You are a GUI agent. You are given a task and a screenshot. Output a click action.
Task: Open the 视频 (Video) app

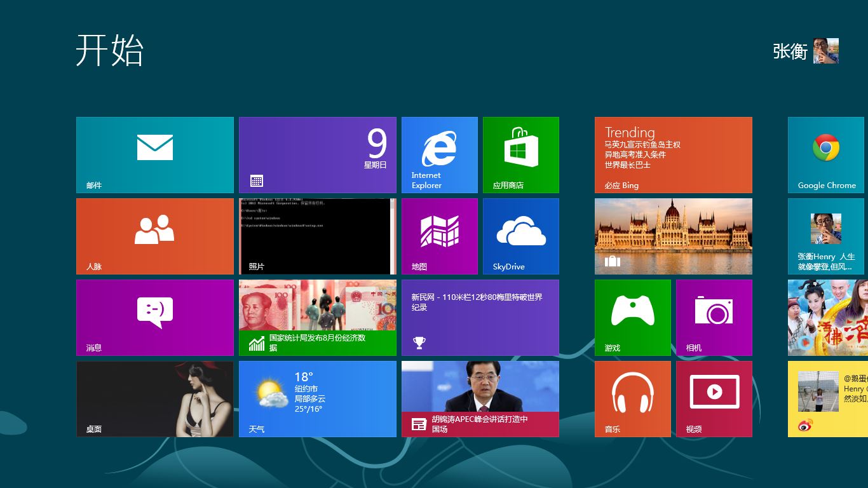coord(714,398)
